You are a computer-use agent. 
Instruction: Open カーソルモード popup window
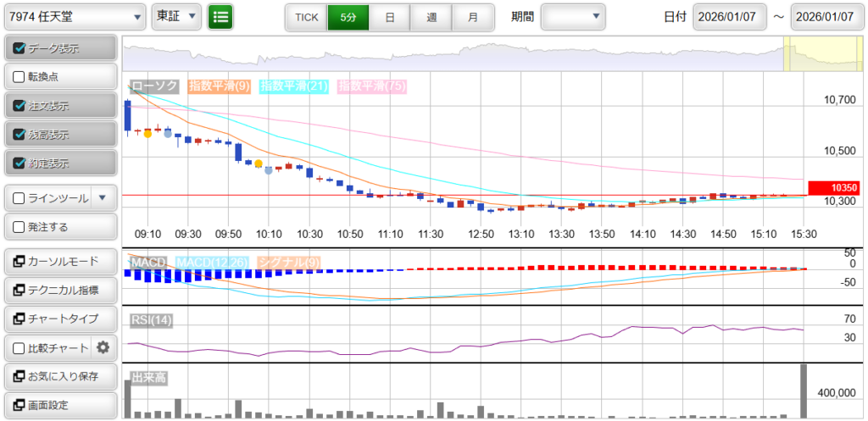point(59,262)
